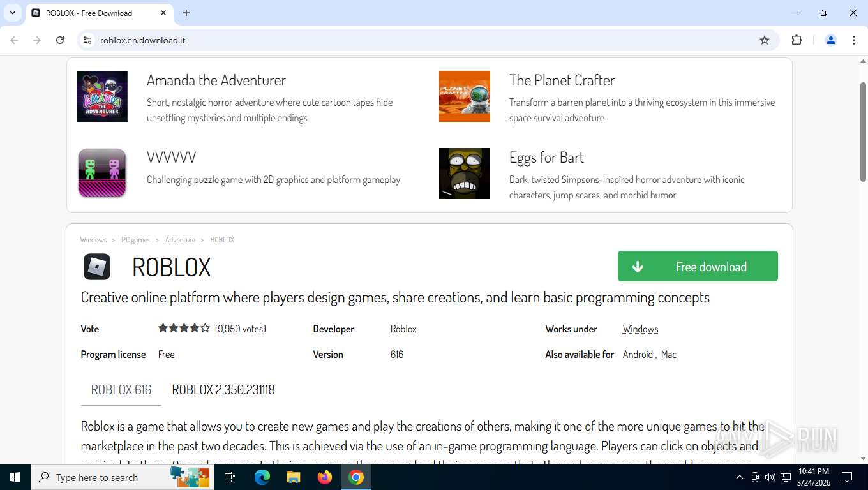Open a new tab with plus button

click(186, 13)
